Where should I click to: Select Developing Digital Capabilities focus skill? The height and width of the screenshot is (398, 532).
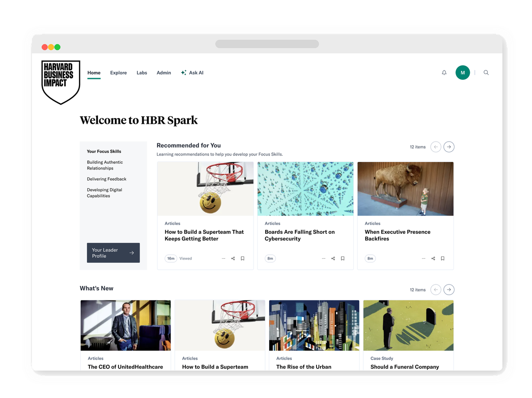[x=105, y=193]
